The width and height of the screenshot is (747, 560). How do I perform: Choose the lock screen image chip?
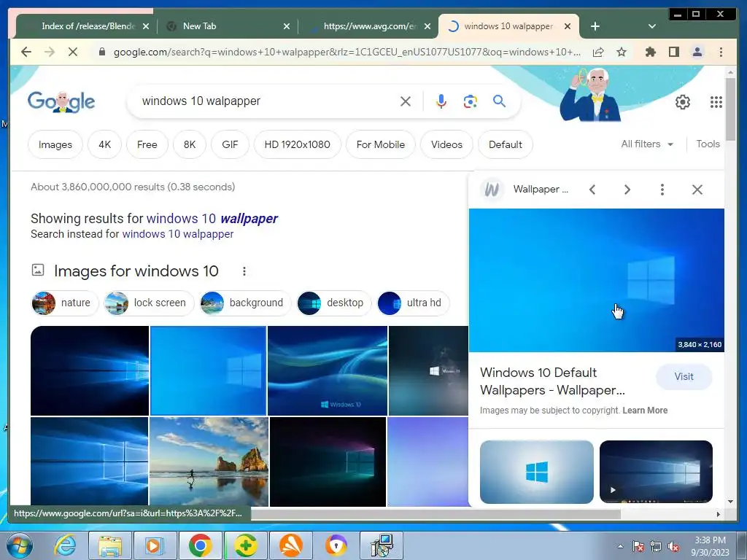(x=149, y=303)
